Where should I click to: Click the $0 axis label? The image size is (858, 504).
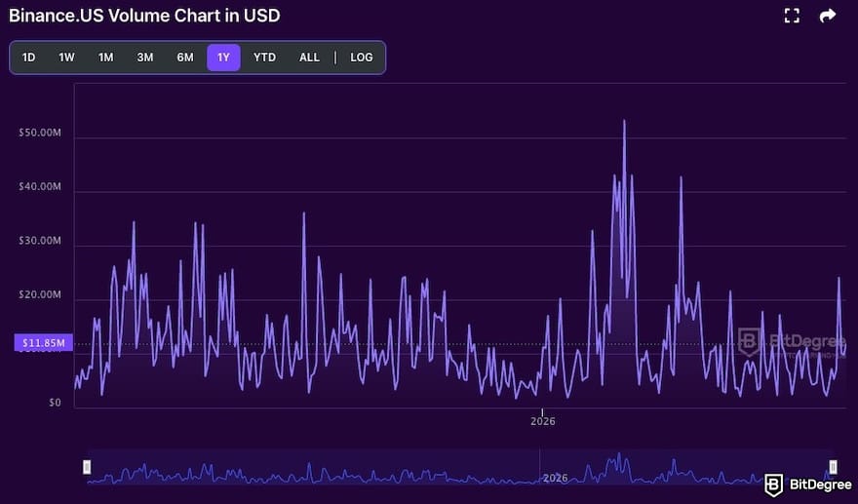55,403
